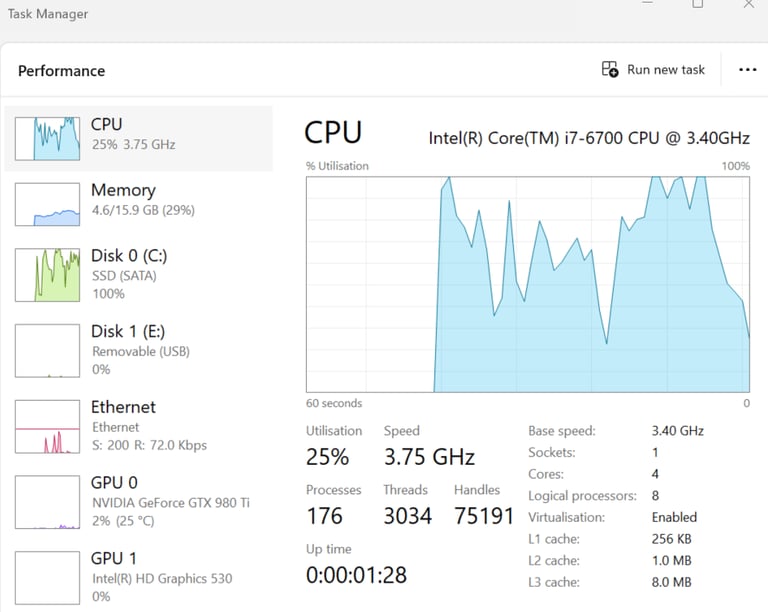Click the GPU 0 graph thumbnail

(x=47, y=502)
